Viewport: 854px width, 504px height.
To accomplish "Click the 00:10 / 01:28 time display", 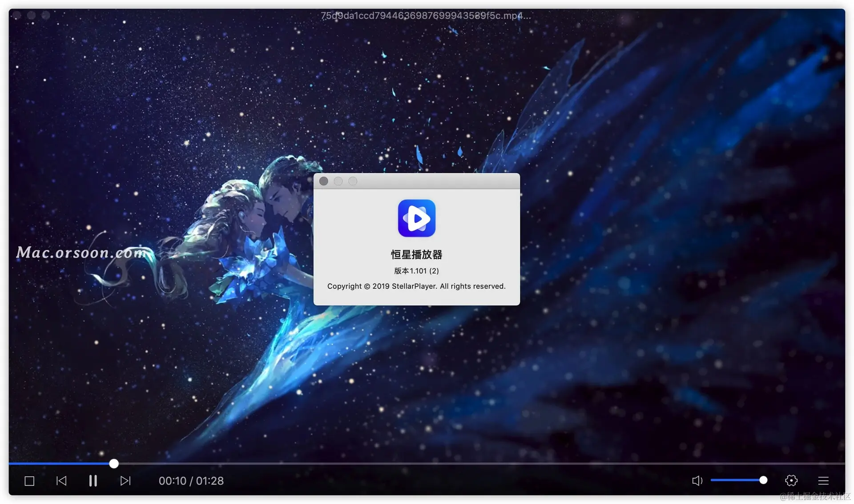I will point(191,481).
